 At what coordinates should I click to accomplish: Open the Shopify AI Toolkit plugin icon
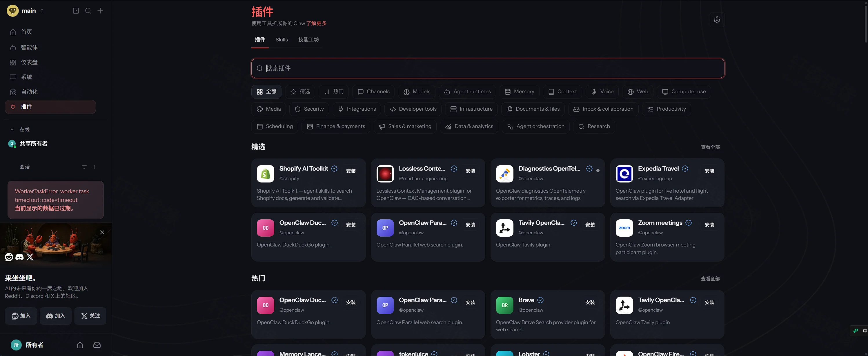(266, 174)
